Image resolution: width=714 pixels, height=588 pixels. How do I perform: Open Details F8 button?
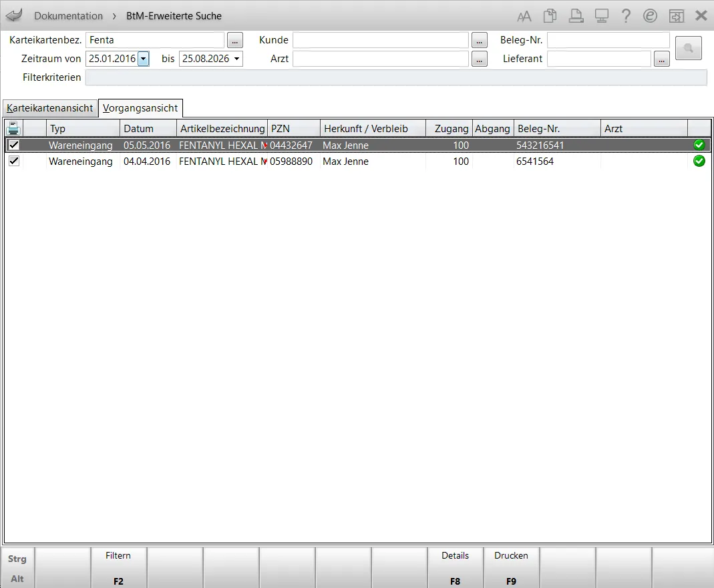[x=456, y=567]
